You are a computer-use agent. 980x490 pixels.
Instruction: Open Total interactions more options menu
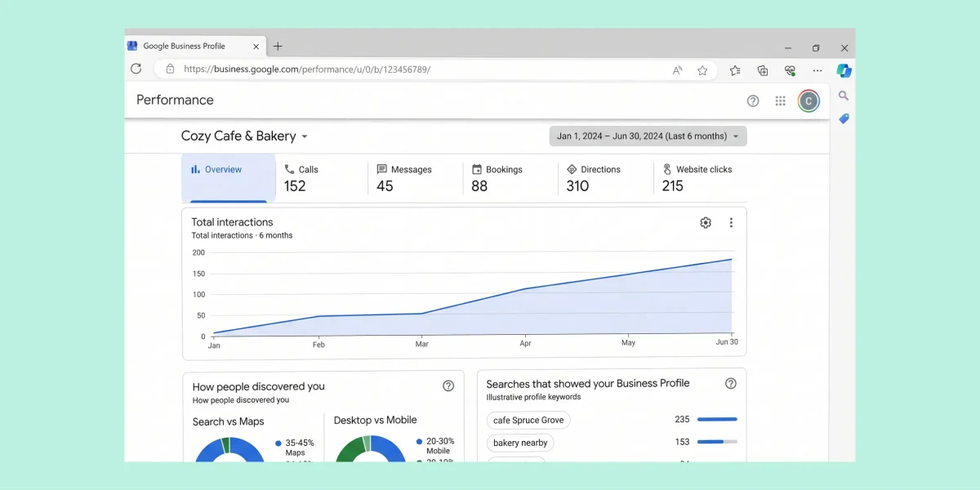(731, 222)
